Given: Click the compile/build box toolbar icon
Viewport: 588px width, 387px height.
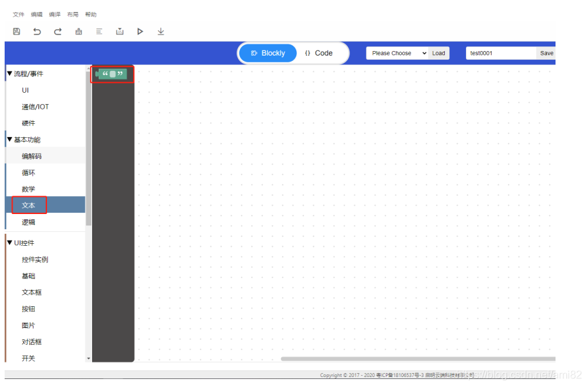Looking at the screenshot, I should click(119, 32).
